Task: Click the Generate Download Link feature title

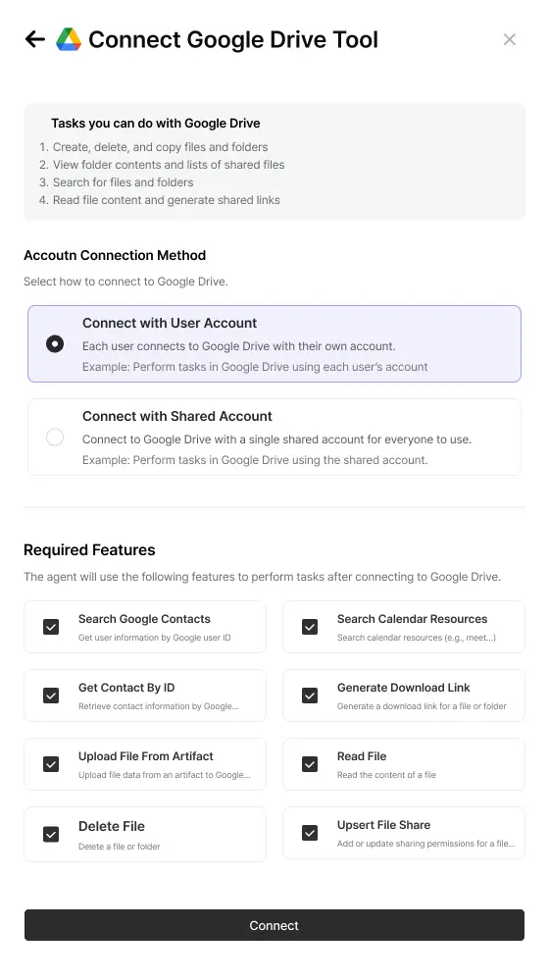Action: 404,688
